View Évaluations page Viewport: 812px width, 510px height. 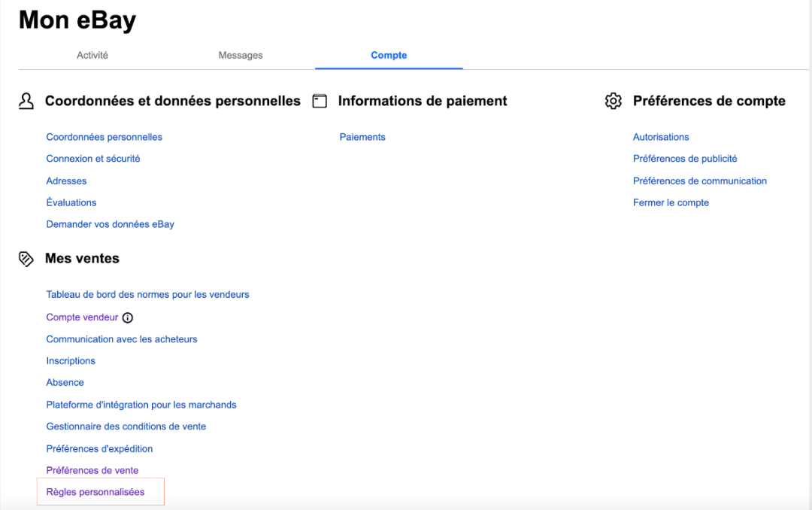71,202
